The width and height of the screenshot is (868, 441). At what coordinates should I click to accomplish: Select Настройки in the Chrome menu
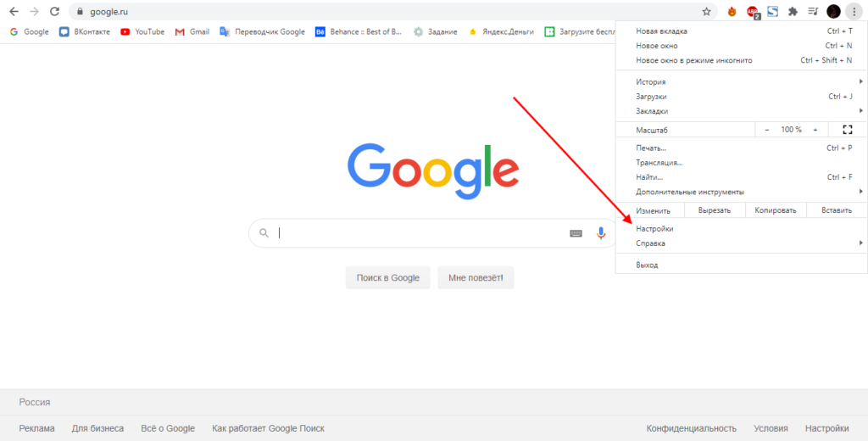click(x=655, y=229)
